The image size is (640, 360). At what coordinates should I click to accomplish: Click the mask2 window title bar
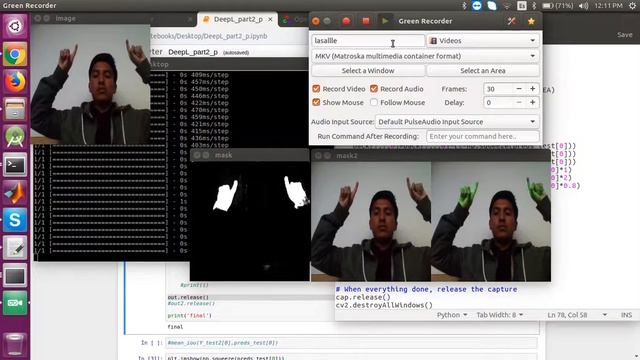pyautogui.click(x=431, y=156)
